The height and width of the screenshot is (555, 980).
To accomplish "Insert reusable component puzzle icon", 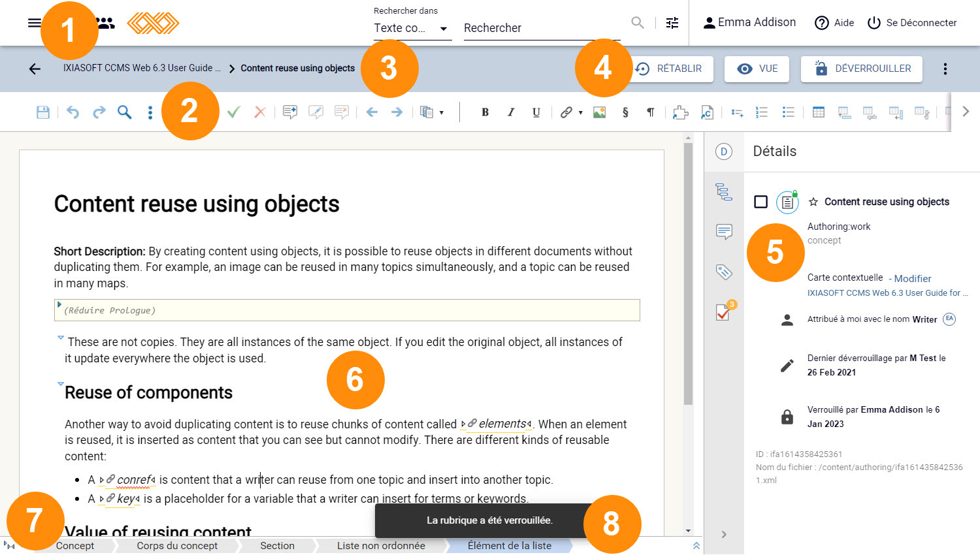I will pos(681,112).
